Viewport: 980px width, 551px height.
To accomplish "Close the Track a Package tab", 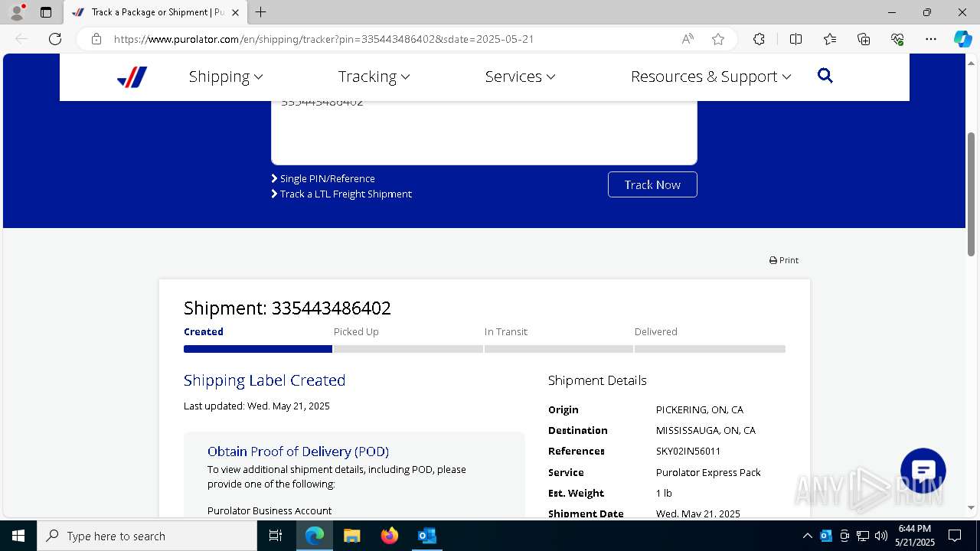I will (x=235, y=12).
